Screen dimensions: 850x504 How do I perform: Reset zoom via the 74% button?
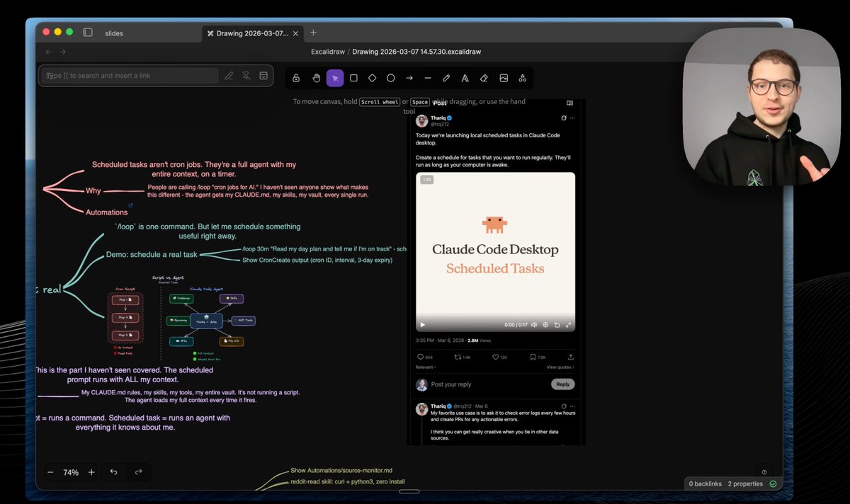click(x=71, y=472)
